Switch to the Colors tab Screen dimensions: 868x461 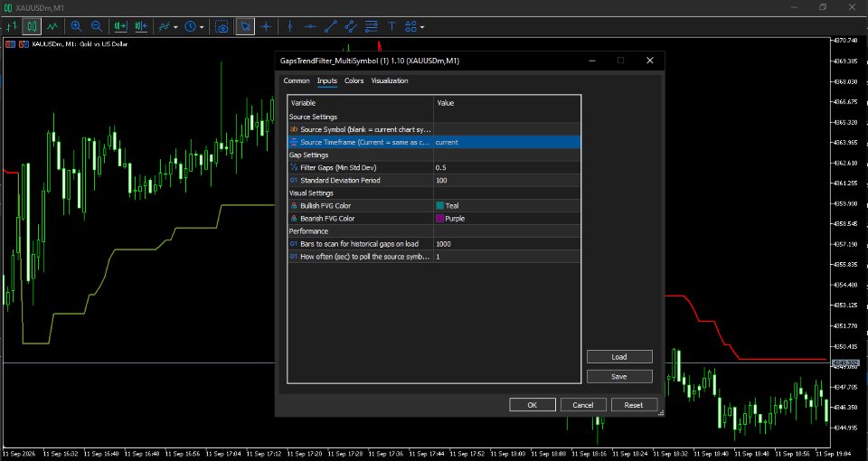[x=354, y=80]
